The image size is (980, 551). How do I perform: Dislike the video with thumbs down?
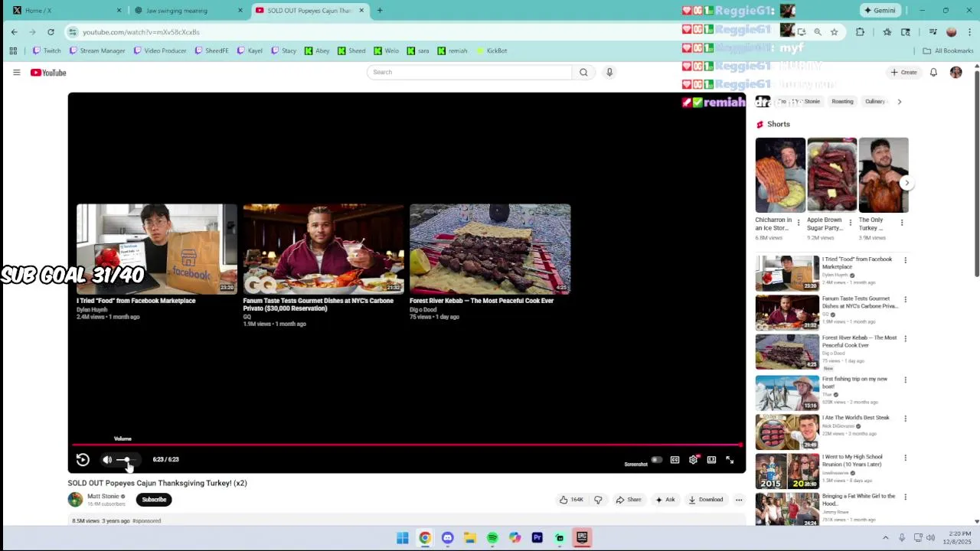point(598,500)
